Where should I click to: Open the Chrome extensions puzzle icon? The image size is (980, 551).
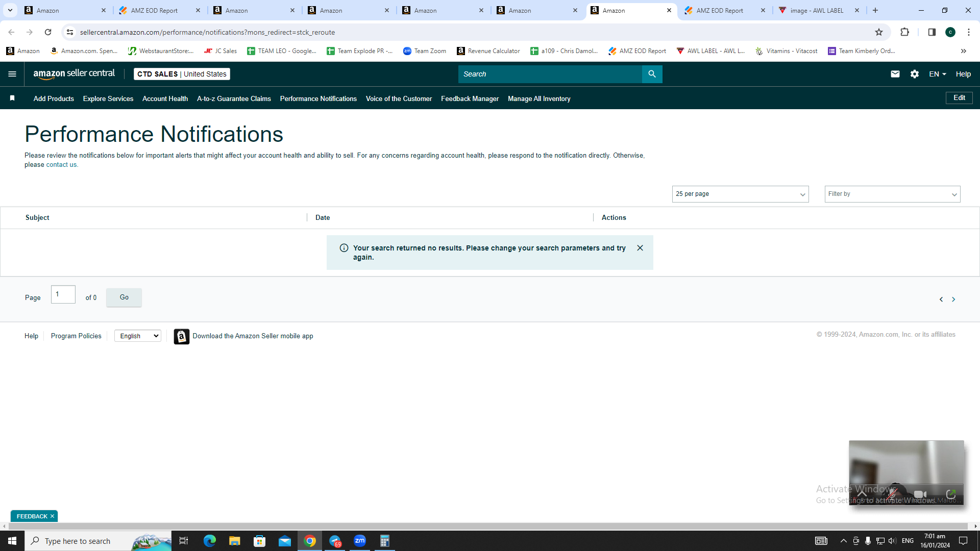pos(904,32)
